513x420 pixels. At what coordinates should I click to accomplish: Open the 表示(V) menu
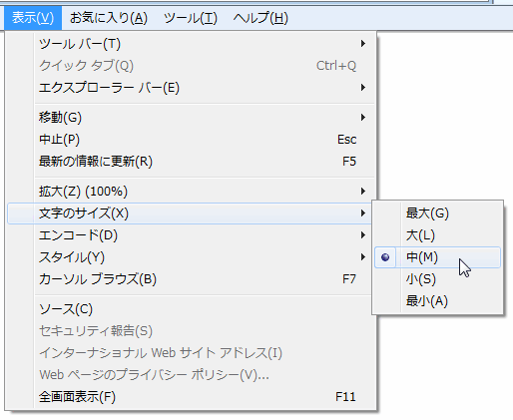[x=33, y=18]
